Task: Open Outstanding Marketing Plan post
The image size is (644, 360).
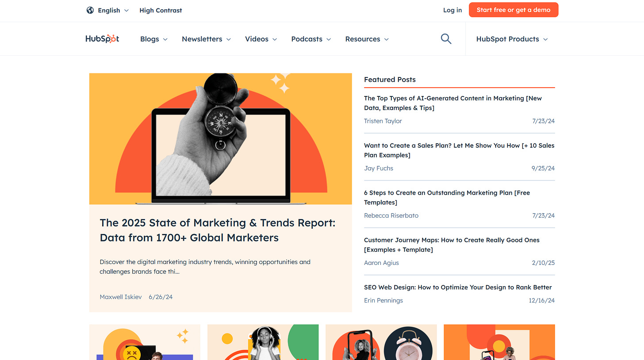Action: pos(447,198)
